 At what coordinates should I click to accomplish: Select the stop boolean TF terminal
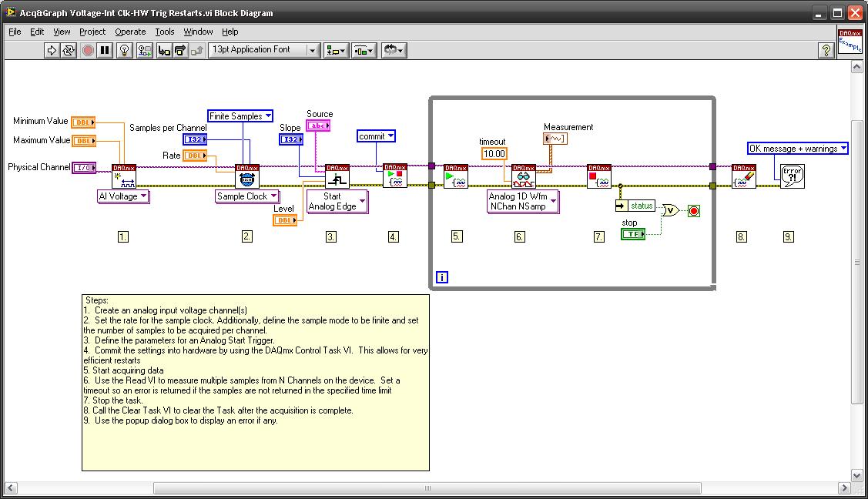click(633, 234)
